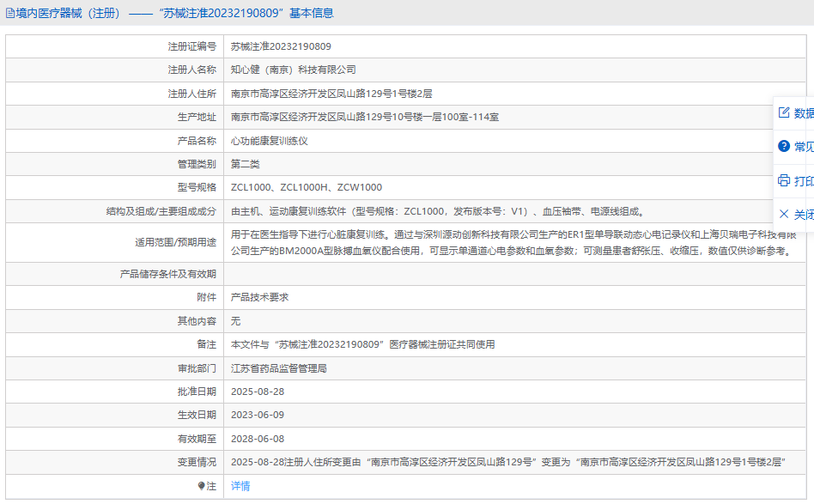Click remark text starting 本文件与
The image size is (814, 504).
[363, 344]
